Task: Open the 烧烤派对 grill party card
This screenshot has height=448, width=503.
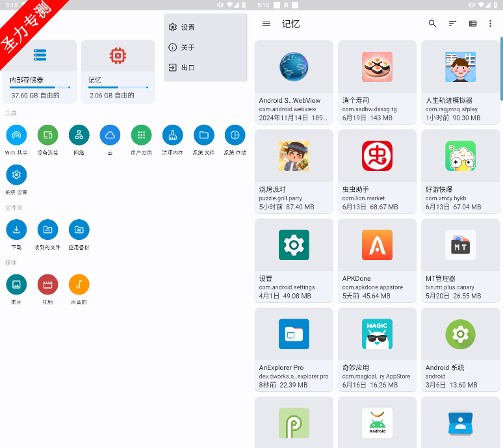Action: (x=294, y=172)
